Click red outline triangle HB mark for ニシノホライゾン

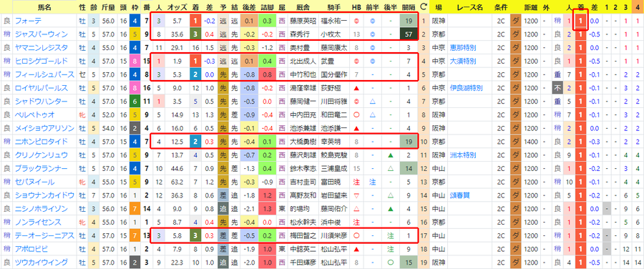tap(357, 209)
